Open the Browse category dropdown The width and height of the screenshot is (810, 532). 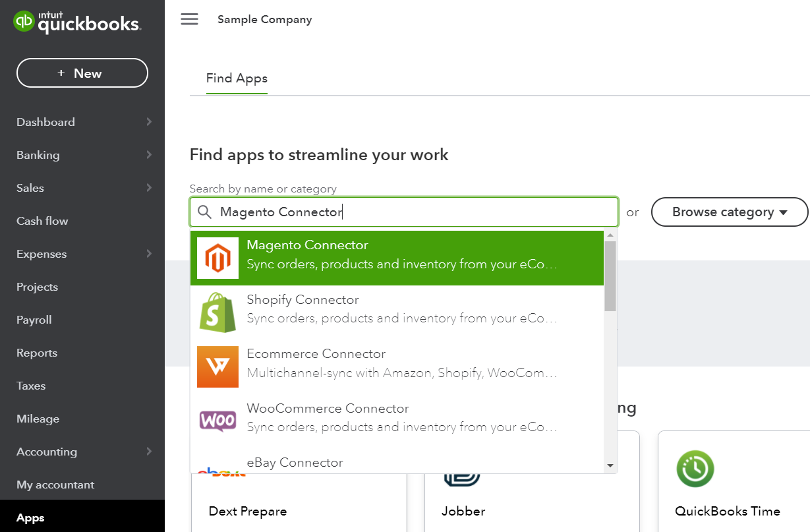[729, 212]
